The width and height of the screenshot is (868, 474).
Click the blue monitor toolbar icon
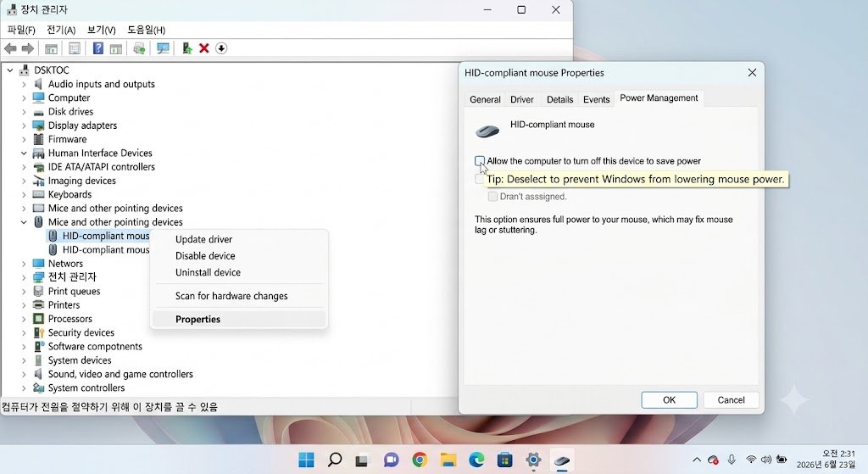[163, 48]
